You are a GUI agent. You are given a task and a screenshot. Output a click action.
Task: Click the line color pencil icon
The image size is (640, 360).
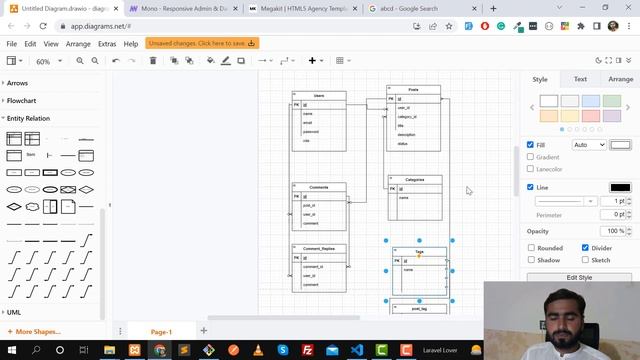click(226, 60)
